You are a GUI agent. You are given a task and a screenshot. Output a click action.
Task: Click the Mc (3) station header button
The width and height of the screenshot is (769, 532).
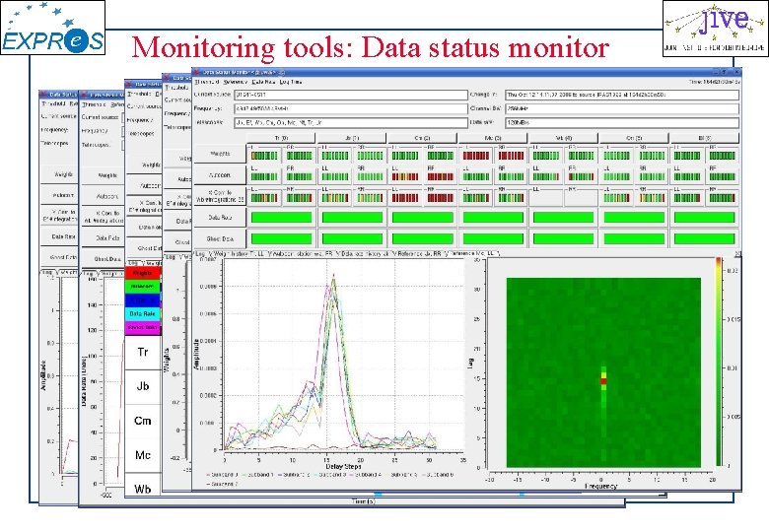click(493, 138)
